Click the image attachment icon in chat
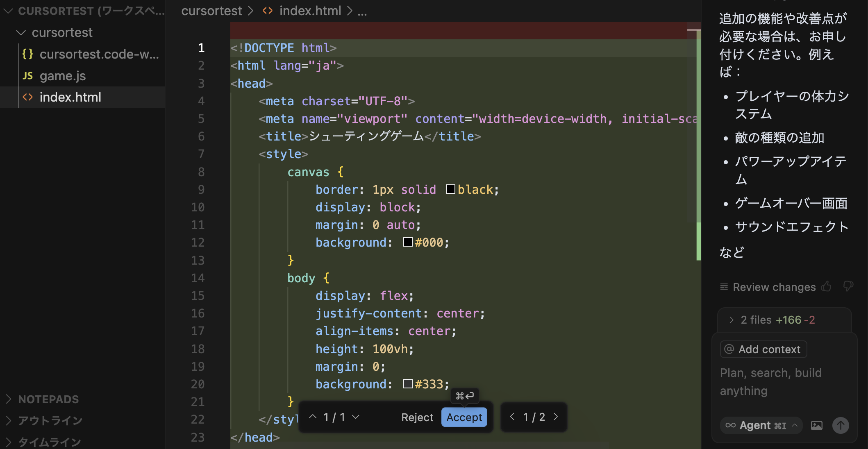This screenshot has width=868, height=449. click(816, 426)
